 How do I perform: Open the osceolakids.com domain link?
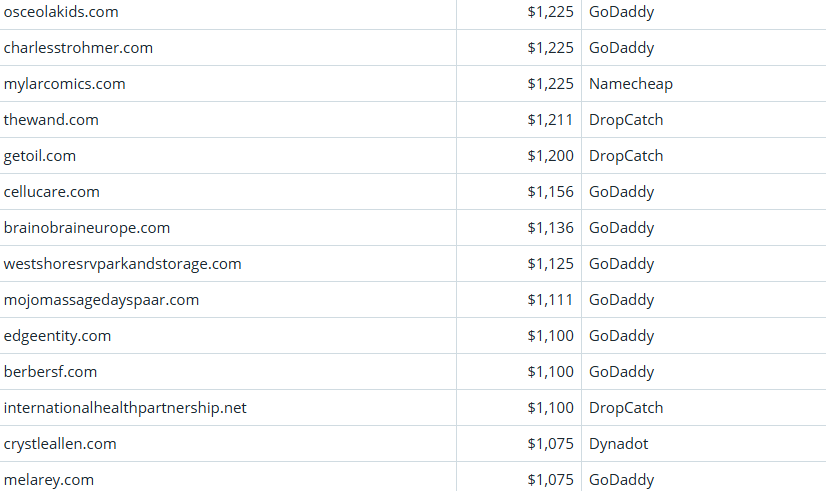[61, 12]
